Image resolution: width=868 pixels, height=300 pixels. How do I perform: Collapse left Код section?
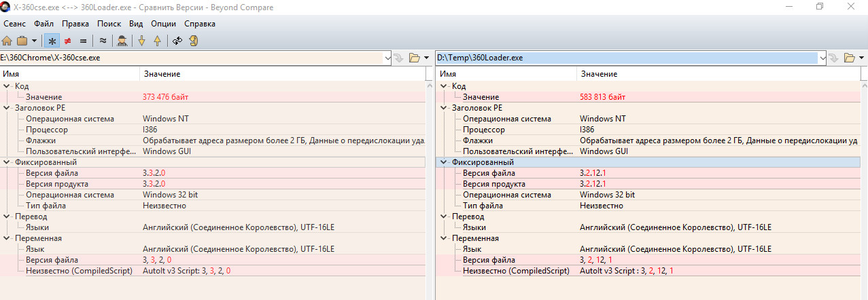[7, 86]
